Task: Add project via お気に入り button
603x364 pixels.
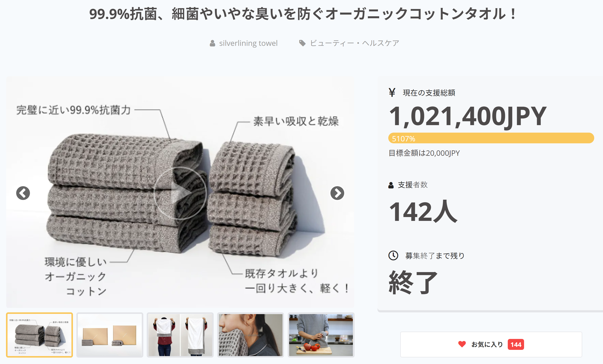Action: (x=487, y=344)
